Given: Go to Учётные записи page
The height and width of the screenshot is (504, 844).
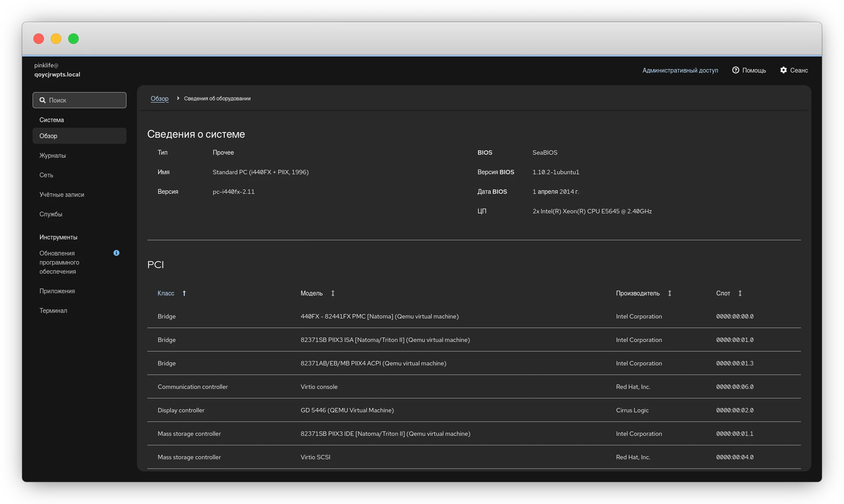Looking at the screenshot, I should (62, 195).
